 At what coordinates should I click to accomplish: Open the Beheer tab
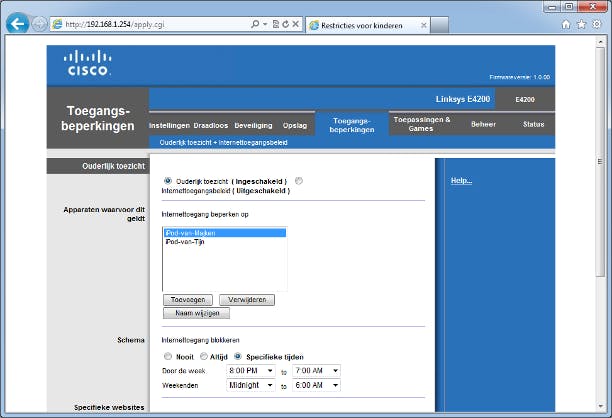click(483, 124)
